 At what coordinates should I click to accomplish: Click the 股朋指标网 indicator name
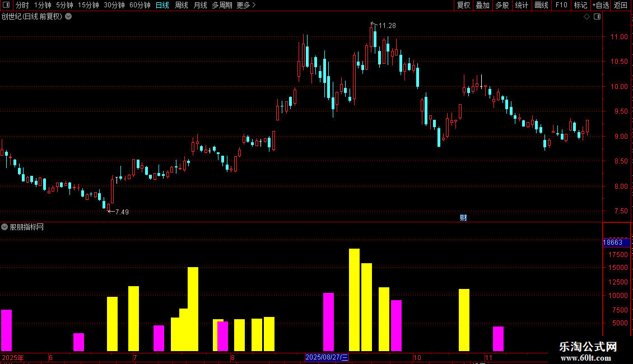pyautogui.click(x=27, y=227)
